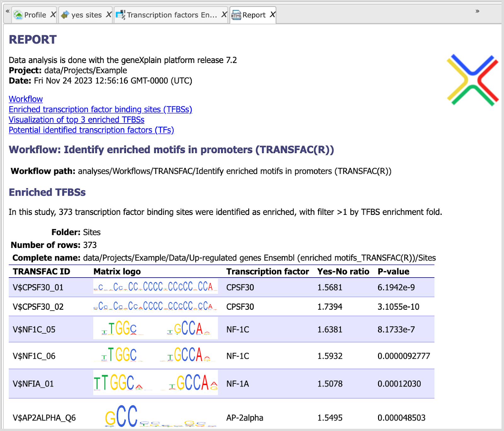Click the geneXplain colorful X logo
This screenshot has width=504, height=431.
(x=472, y=80)
